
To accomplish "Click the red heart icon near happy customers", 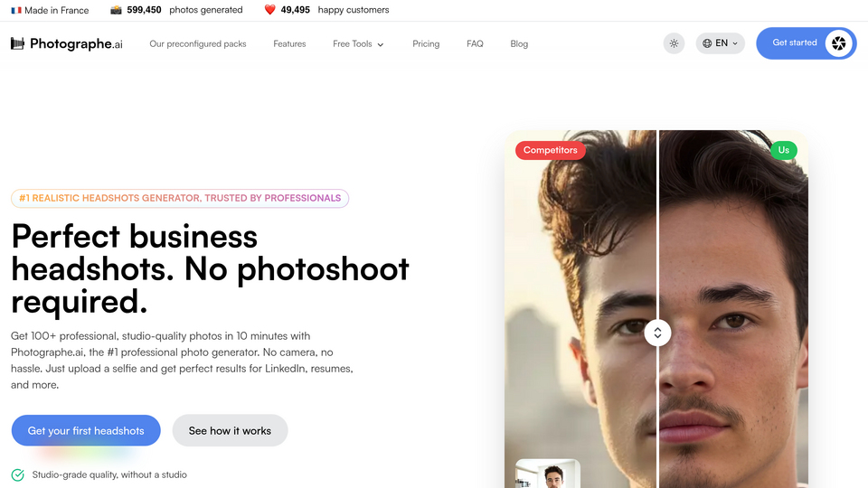I will (x=269, y=10).
